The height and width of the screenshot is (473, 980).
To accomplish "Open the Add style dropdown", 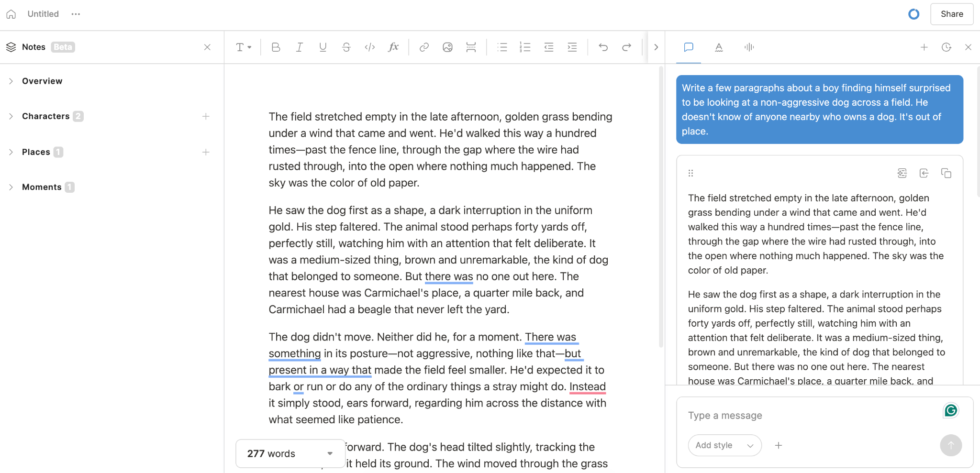I will (x=724, y=445).
